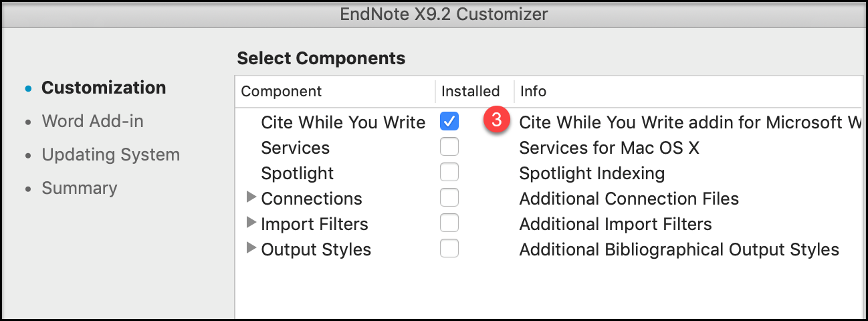This screenshot has height=321, width=868.
Task: Jump to the Summary step
Action: pyautogui.click(x=79, y=188)
